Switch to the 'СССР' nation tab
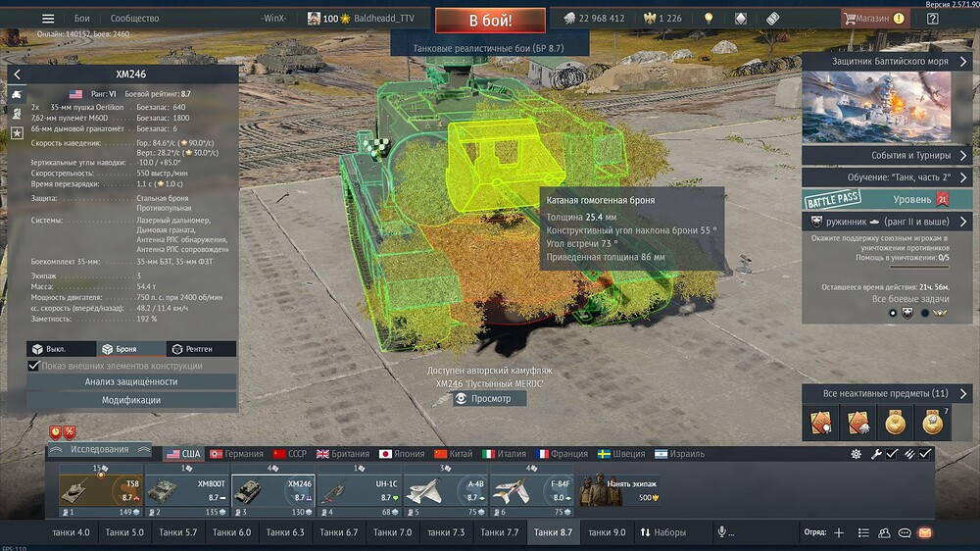Screen dimensions: 980x551 [290, 454]
